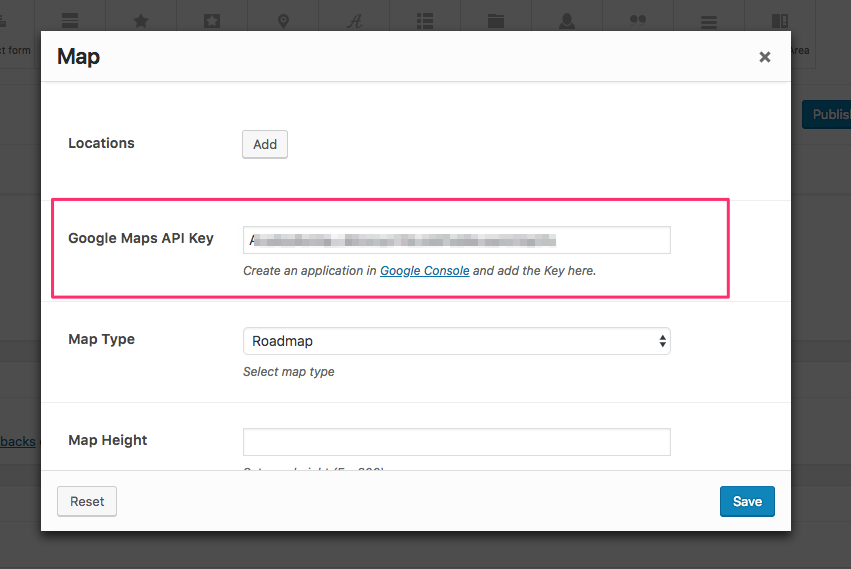This screenshot has height=569, width=851.
Task: Select the stacked rows icon in toolbar
Action: tap(70, 21)
